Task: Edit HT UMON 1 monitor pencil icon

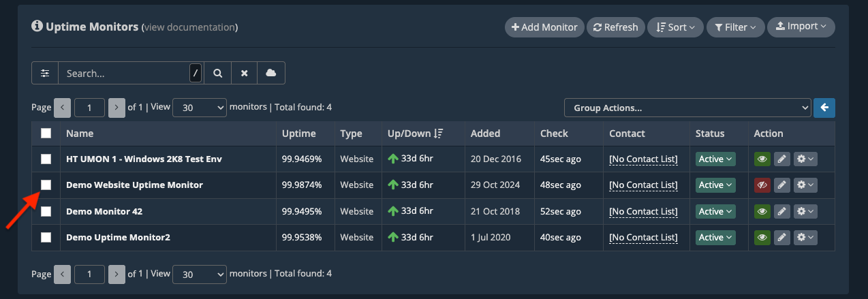Action: (782, 159)
